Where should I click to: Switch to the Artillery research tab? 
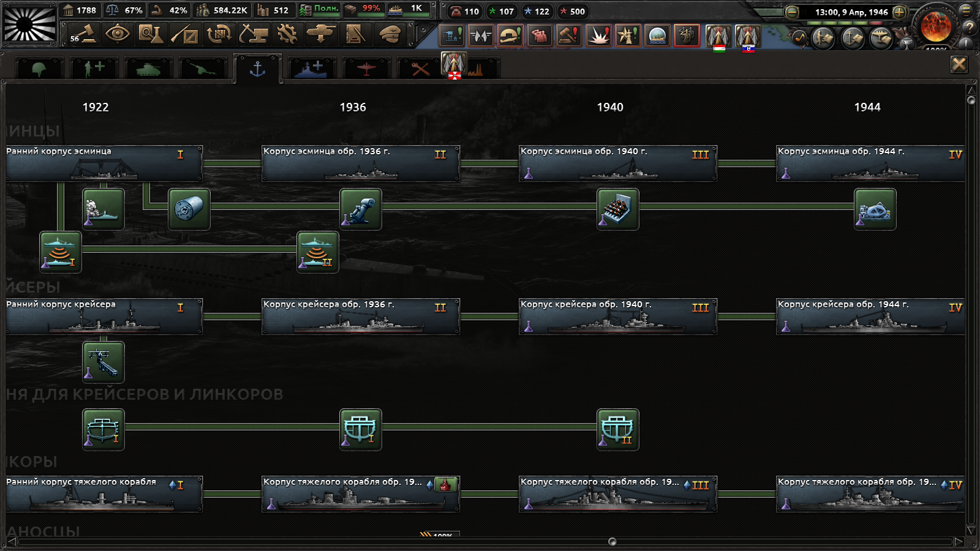pos(203,69)
